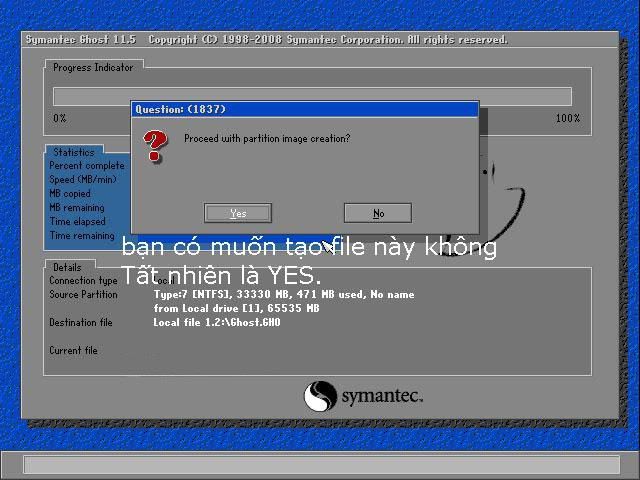Click the 100% progress label
The width and height of the screenshot is (640, 480).
click(567, 118)
